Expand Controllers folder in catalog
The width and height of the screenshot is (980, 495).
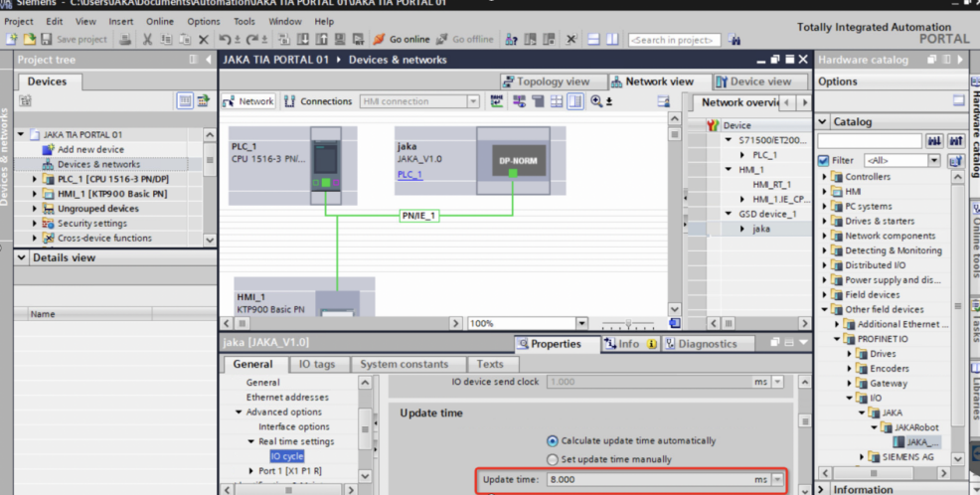[x=824, y=177]
